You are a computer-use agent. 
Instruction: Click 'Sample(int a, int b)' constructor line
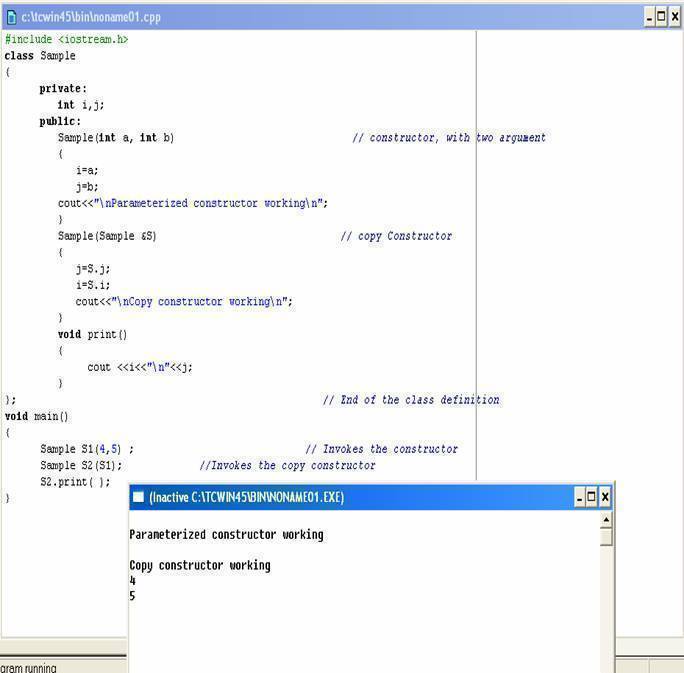coord(116,138)
